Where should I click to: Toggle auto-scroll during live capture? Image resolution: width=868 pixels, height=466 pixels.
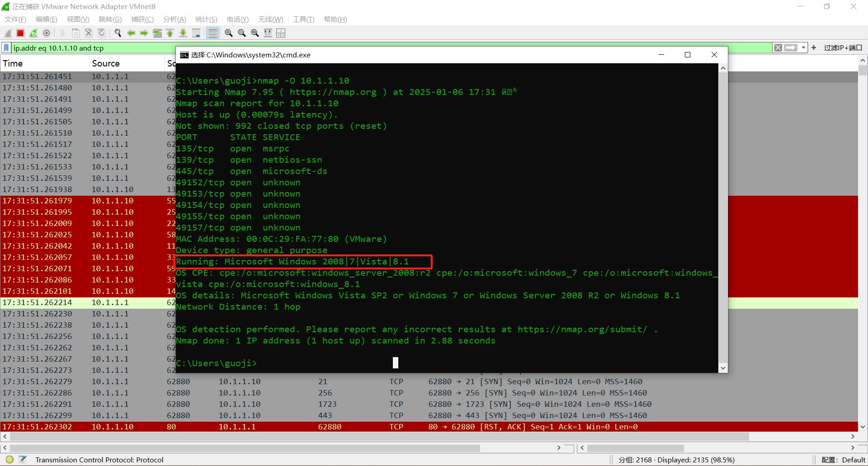(196, 33)
